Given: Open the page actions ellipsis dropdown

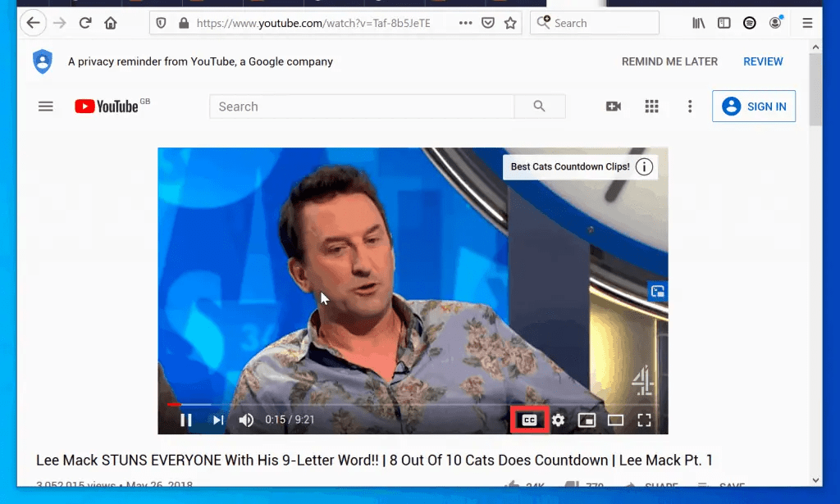Looking at the screenshot, I should pos(464,23).
